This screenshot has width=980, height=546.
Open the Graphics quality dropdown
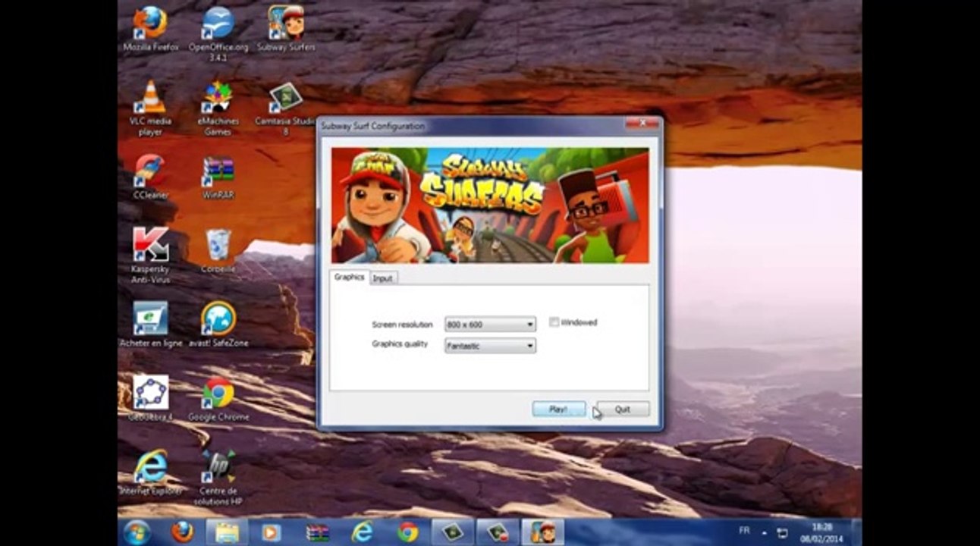click(490, 346)
